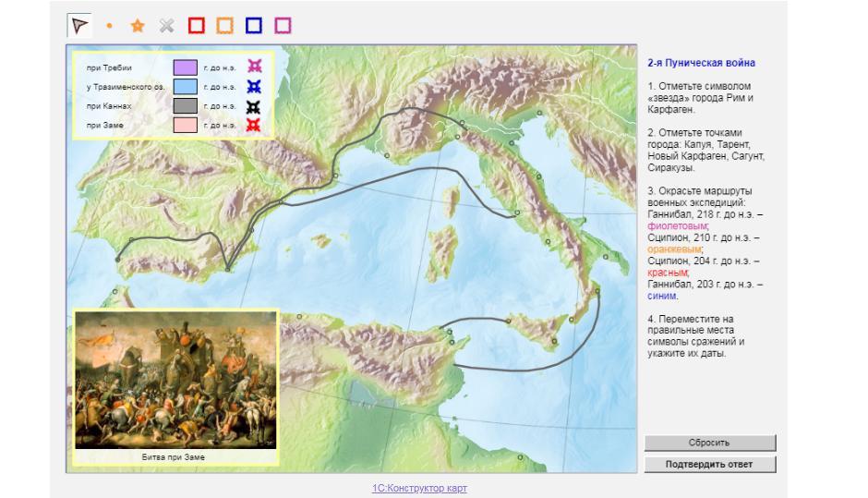Click the 'при Каннах' legend label
This screenshot has width=868, height=498.
(109, 106)
